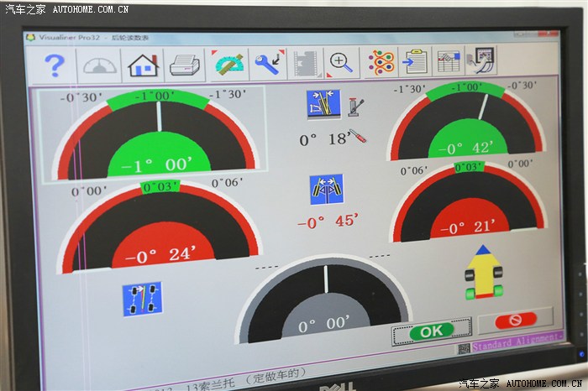The width and height of the screenshot is (588, 391).
Task: Click the clipboard with arrow icon
Action: pyautogui.click(x=414, y=61)
